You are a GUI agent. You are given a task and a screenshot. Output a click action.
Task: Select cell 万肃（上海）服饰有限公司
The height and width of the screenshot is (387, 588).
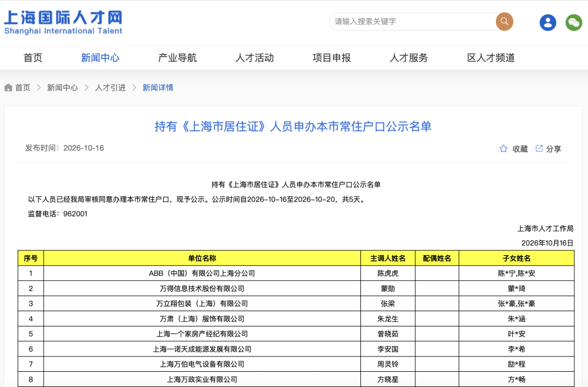[202, 319]
